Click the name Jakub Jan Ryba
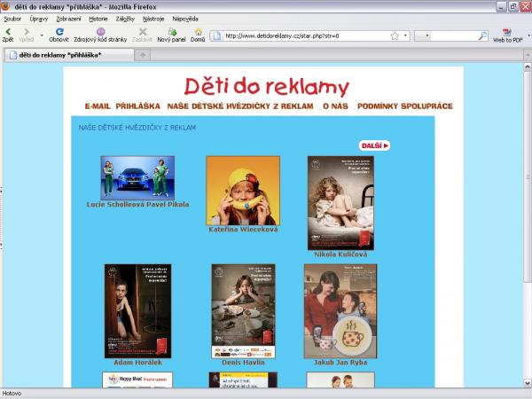532x399 pixels. [340, 363]
